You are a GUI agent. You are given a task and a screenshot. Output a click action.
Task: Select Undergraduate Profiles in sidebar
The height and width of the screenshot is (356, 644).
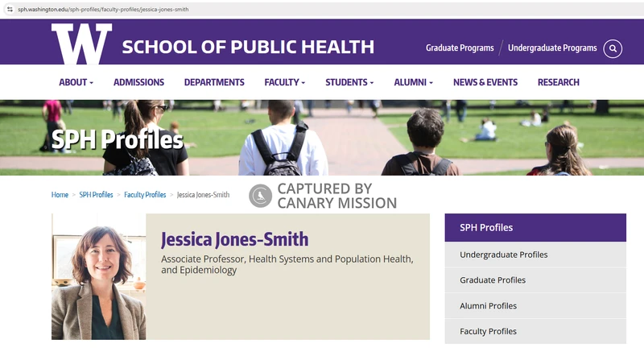[535, 255]
